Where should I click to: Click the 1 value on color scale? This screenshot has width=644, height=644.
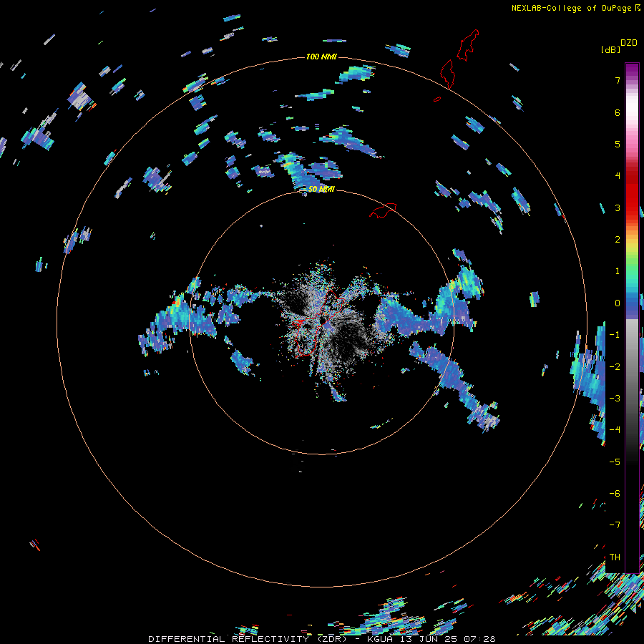click(x=618, y=271)
